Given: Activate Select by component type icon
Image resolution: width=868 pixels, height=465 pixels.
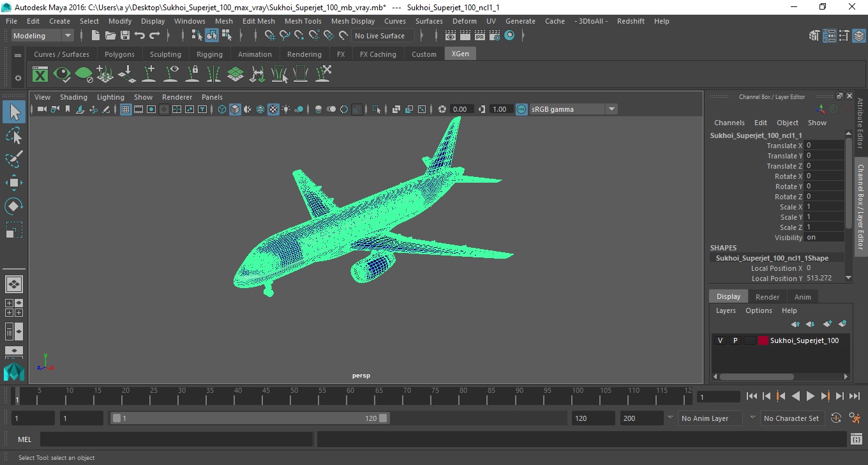Looking at the screenshot, I should (x=227, y=36).
